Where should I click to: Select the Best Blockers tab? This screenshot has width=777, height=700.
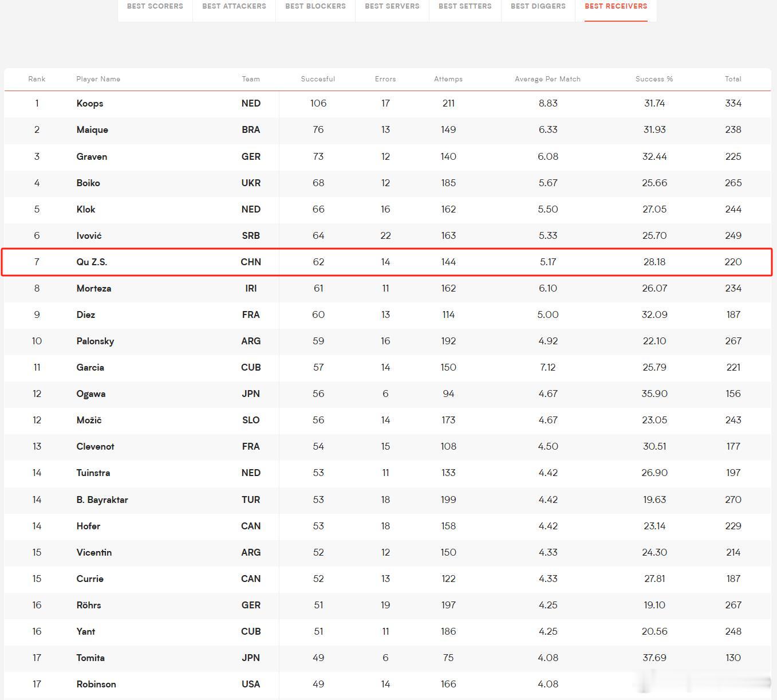[315, 6]
